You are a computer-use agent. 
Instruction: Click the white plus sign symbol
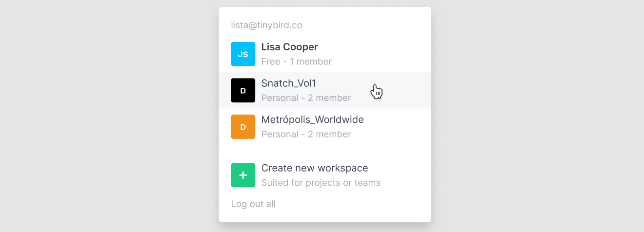(243, 175)
